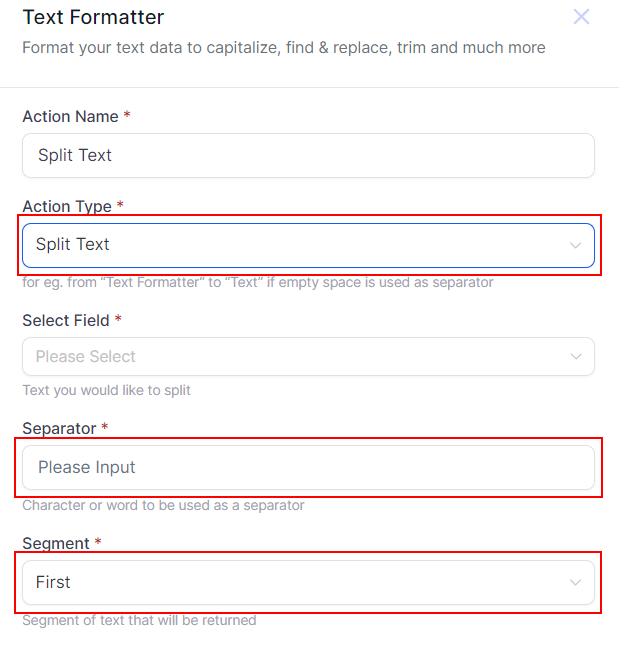Screen dimensions: 619x650
Task: Click the Segment chevron arrow
Action: click(x=576, y=582)
